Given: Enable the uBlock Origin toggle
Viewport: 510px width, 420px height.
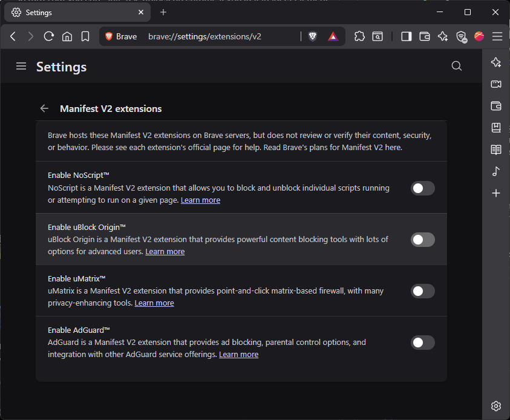Looking at the screenshot, I should (422, 240).
